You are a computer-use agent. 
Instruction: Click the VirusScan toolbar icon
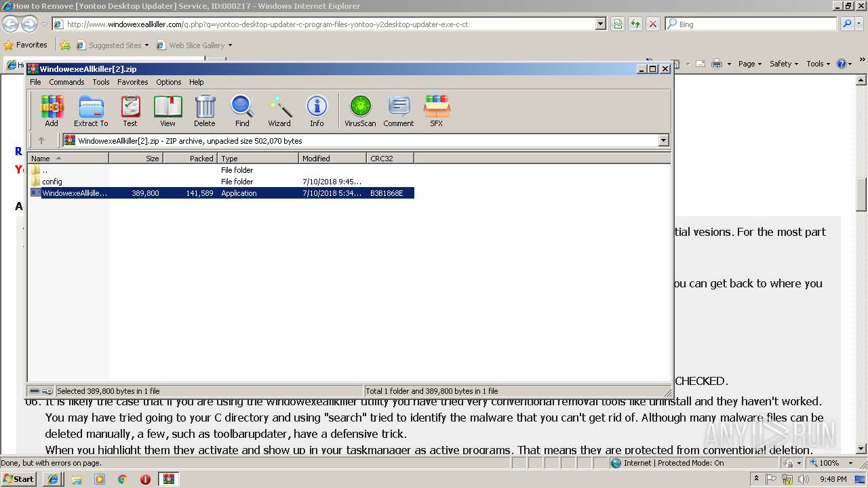point(360,110)
